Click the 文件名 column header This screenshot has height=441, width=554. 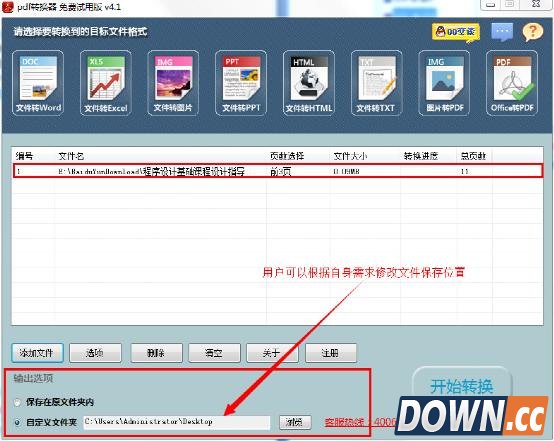pos(71,156)
